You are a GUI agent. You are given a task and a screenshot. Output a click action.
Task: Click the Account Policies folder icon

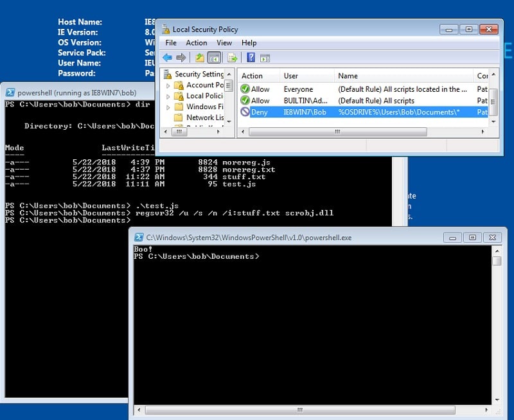[179, 85]
